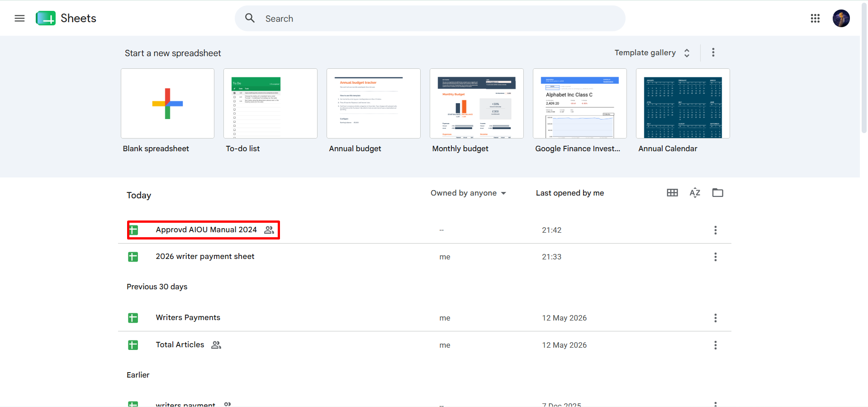Switch to grid view layout
This screenshot has width=868, height=407.
(x=673, y=193)
